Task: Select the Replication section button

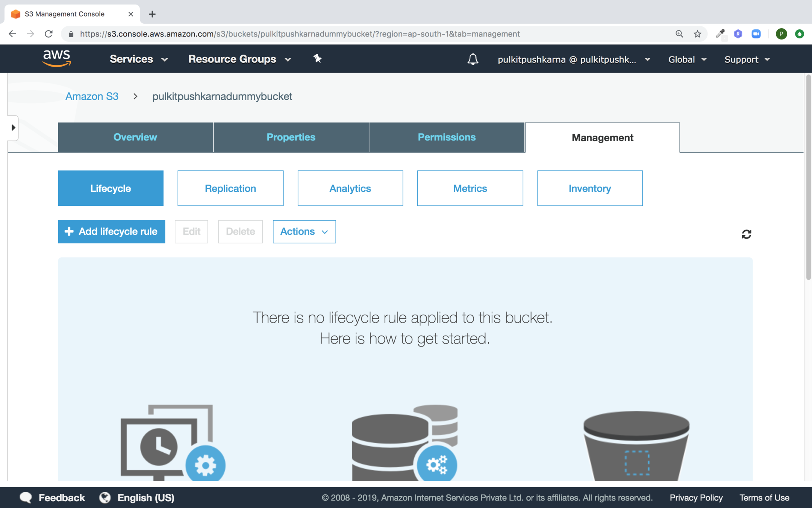Action: click(x=230, y=188)
